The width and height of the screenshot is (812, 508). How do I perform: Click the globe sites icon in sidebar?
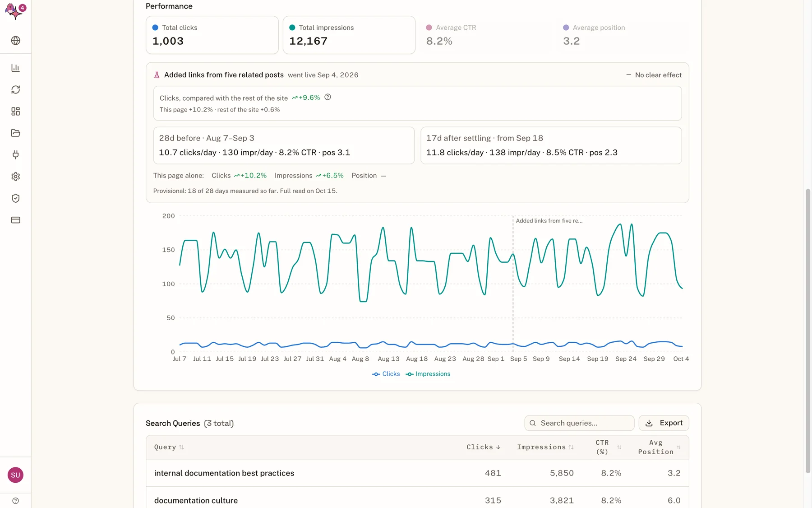[16, 41]
